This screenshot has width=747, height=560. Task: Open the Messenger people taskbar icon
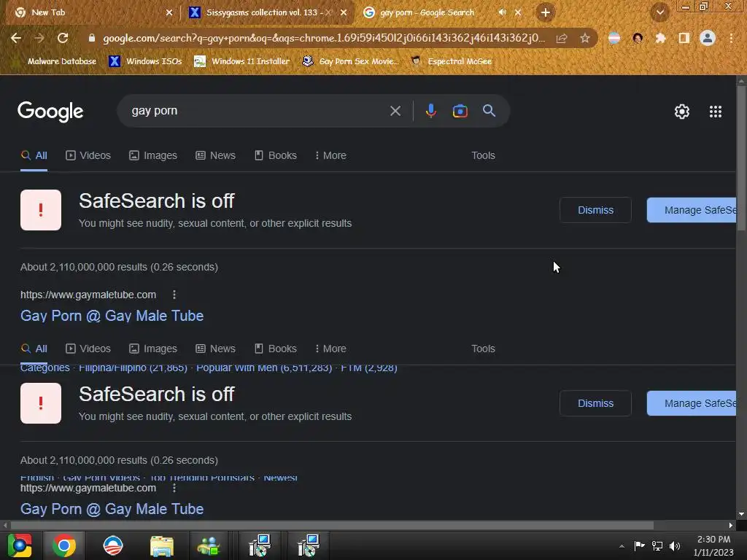209,545
